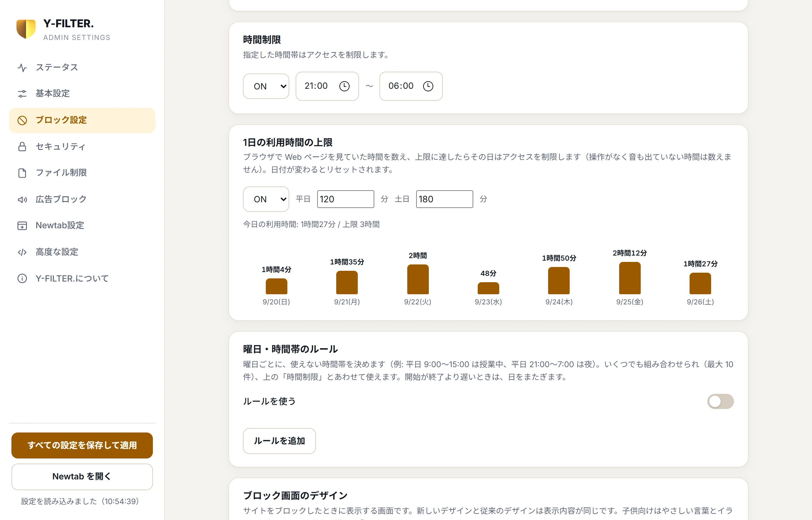Click the 1時間35分 bar label
This screenshot has width=812, height=520.
coord(347,262)
